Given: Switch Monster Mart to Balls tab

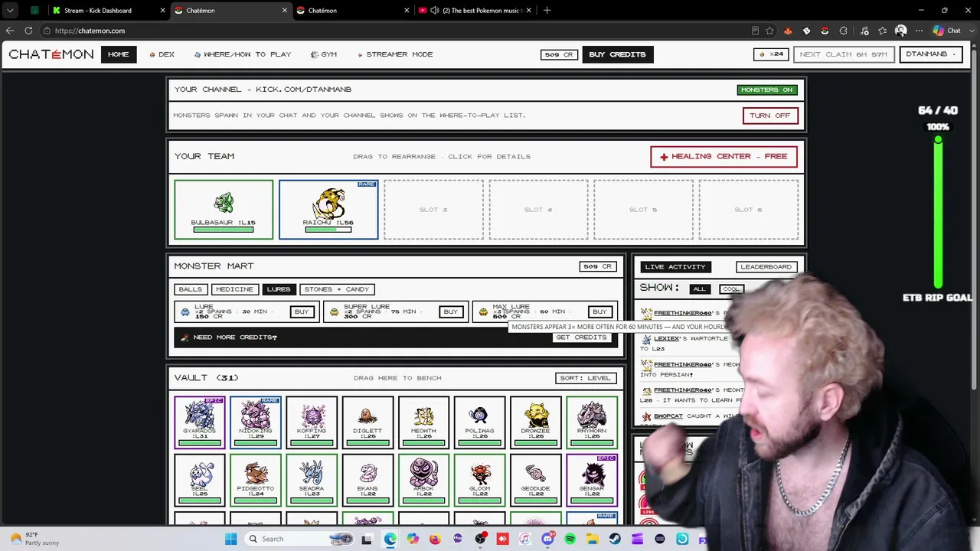Looking at the screenshot, I should (191, 289).
